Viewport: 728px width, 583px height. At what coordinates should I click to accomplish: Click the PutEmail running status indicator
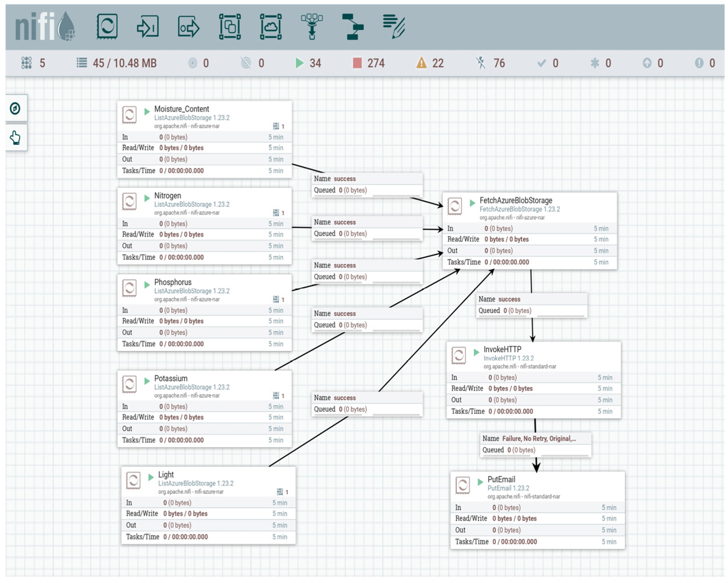(x=480, y=482)
